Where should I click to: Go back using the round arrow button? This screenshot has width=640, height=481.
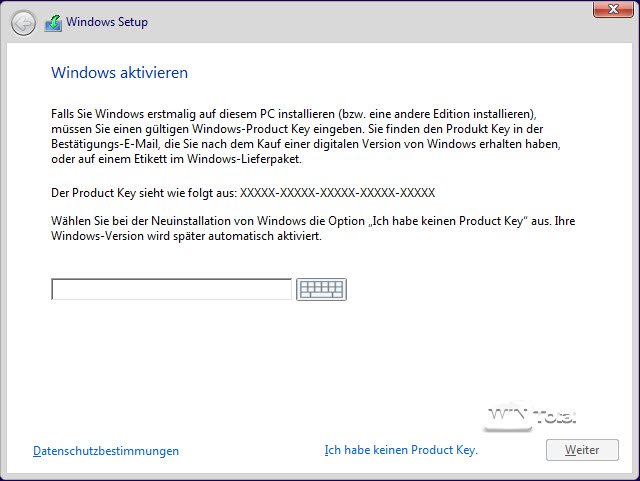tap(23, 23)
